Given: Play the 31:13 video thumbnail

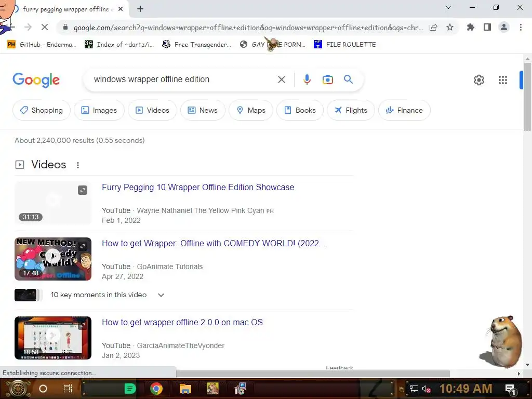Looking at the screenshot, I should coord(53,203).
